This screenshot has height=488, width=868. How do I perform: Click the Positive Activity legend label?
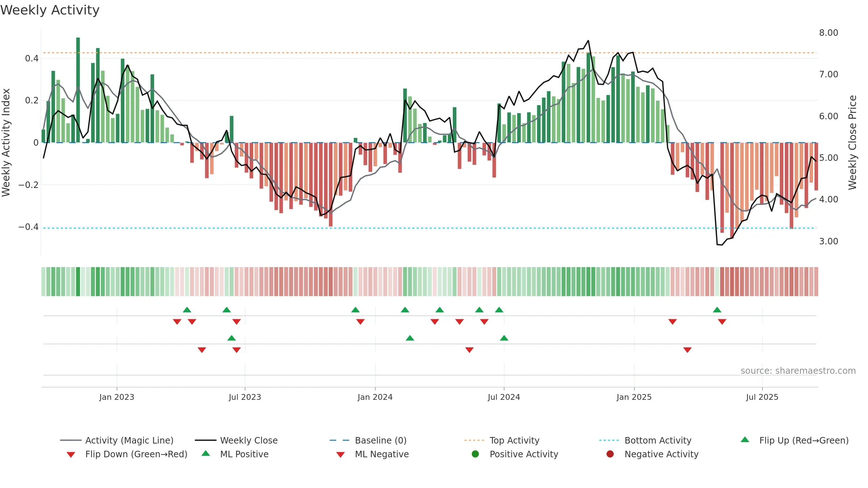(x=524, y=454)
